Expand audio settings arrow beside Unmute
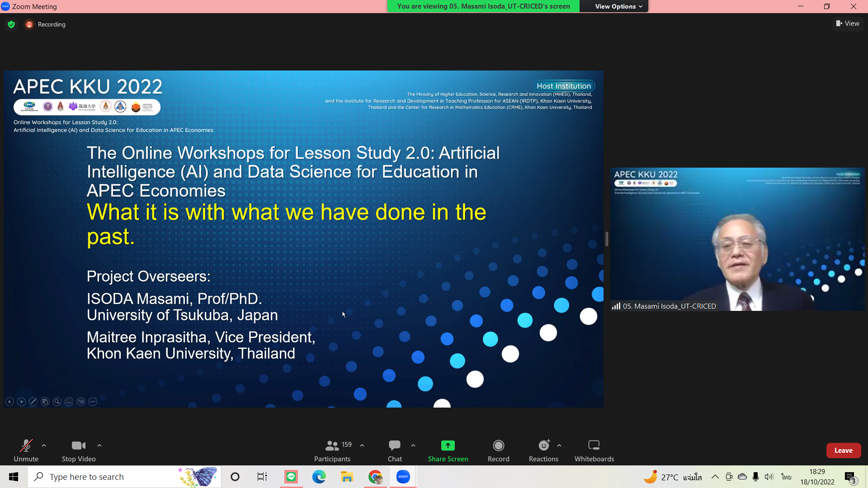Screen dimensions: 868x488 44,446
